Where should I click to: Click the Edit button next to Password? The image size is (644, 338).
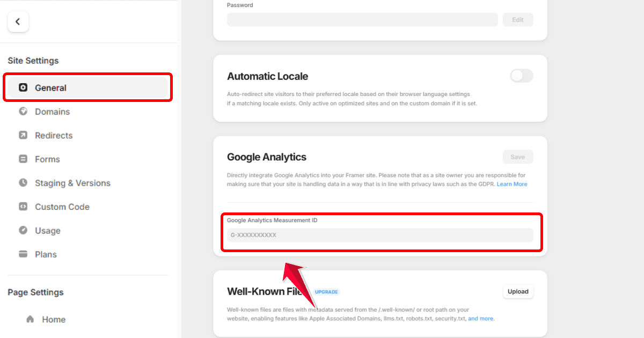517,19
